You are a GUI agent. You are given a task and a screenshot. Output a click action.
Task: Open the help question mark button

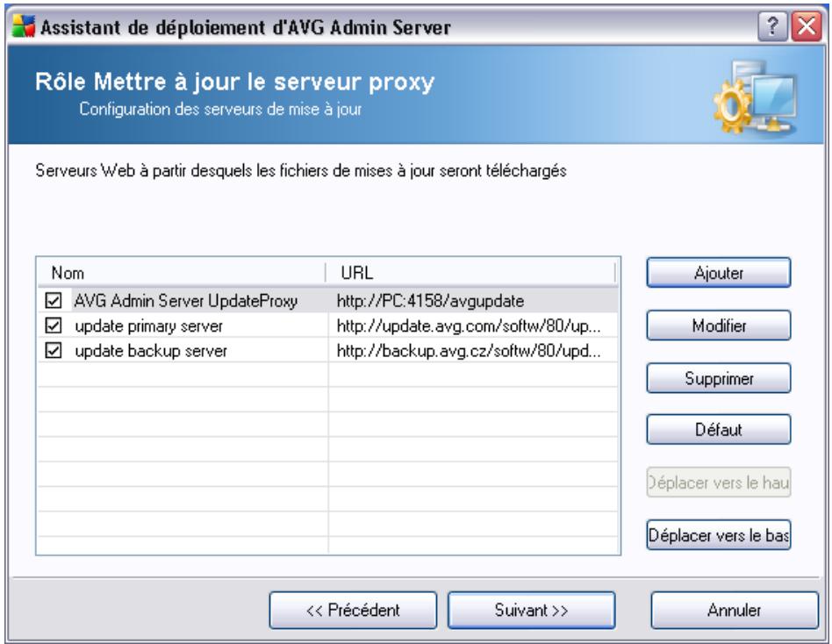[772, 26]
